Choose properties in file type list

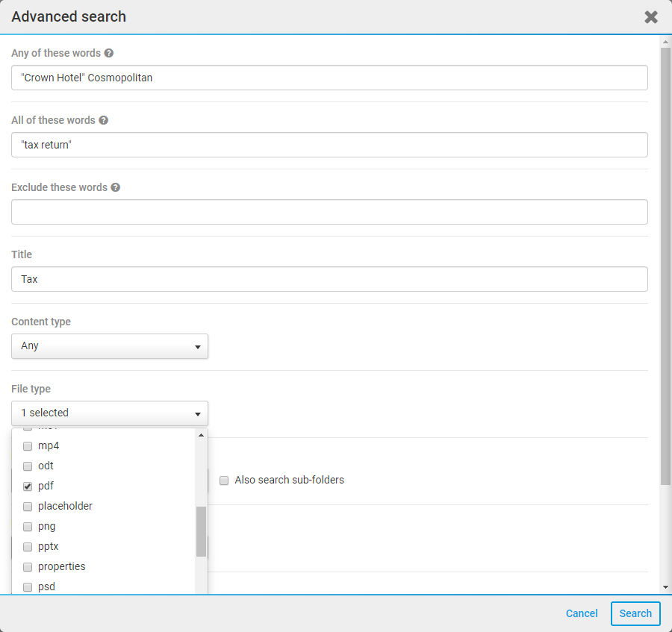[x=28, y=567]
